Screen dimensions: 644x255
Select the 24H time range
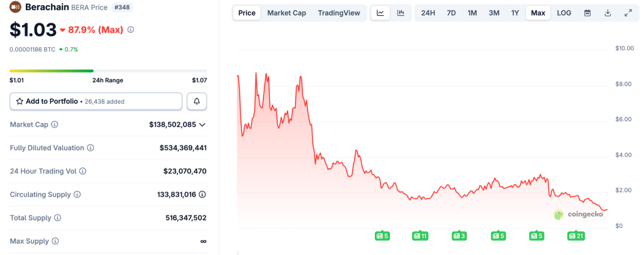428,13
